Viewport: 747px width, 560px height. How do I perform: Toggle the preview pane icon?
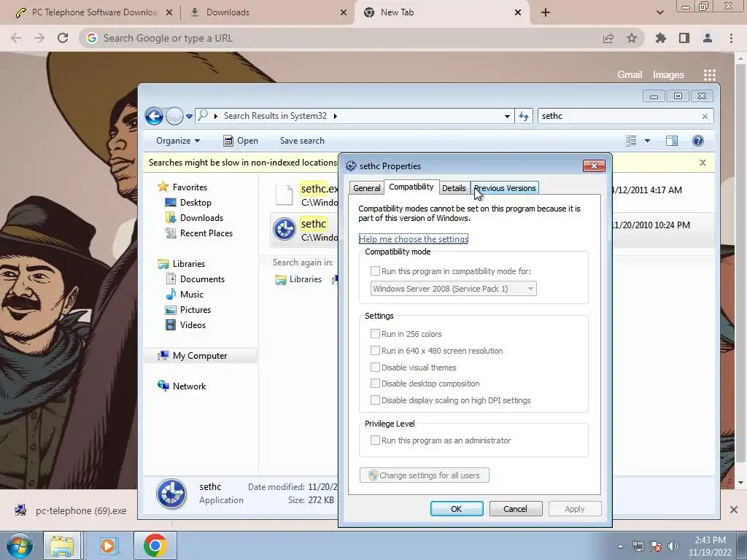pos(672,141)
